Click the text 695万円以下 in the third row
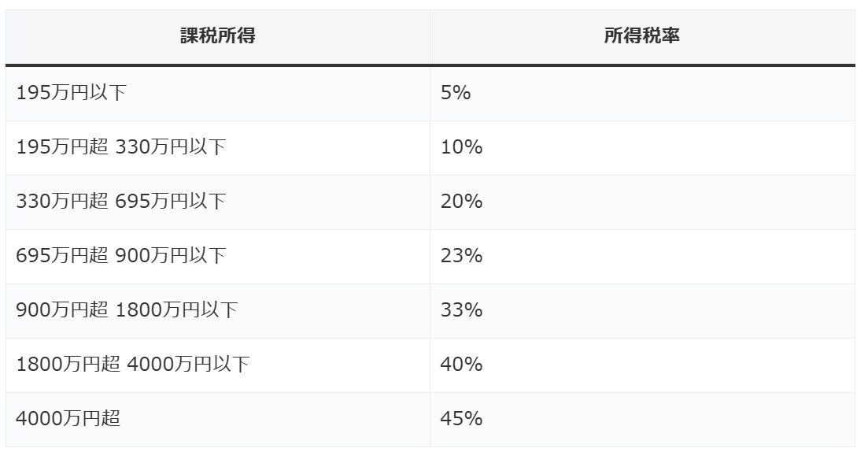Image resolution: width=868 pixels, height=452 pixels. point(171,202)
